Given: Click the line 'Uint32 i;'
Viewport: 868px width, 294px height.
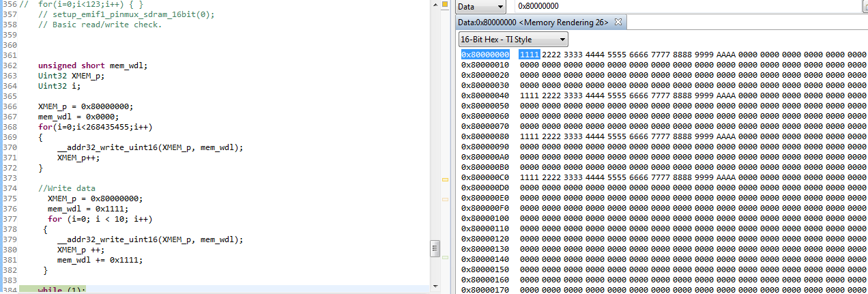Looking at the screenshot, I should 59,86.
